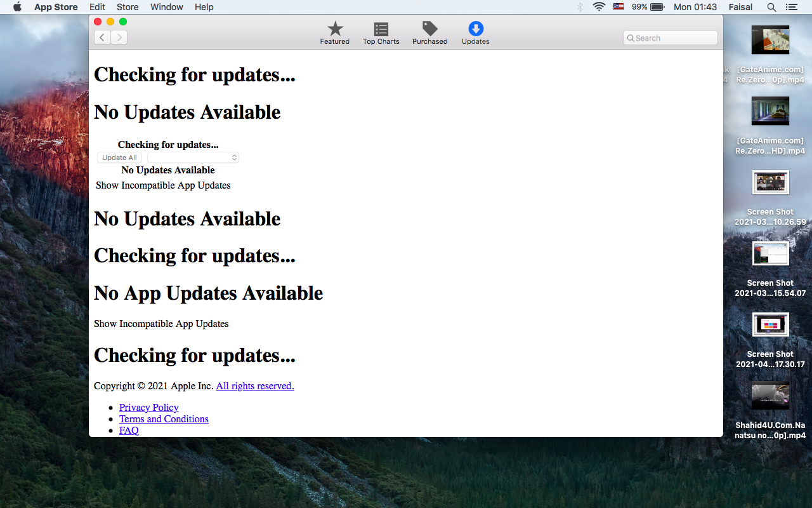Go back with the left chevron button
The height and width of the screenshot is (508, 812).
coord(102,37)
